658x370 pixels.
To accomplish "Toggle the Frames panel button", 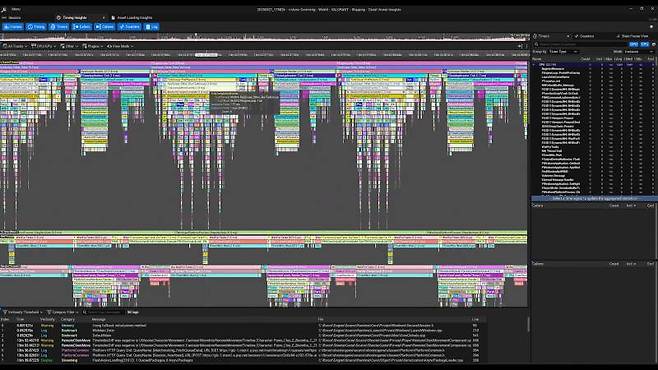I will 13,27.
